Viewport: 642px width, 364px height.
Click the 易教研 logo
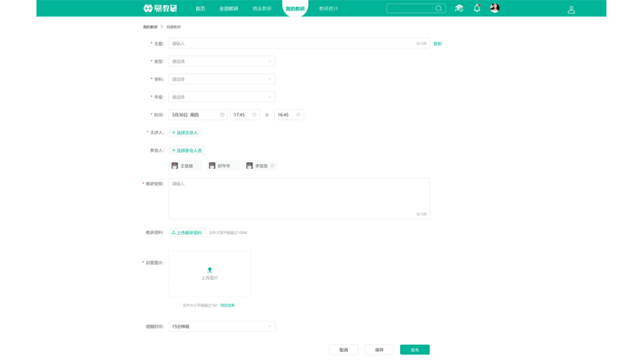(160, 8)
